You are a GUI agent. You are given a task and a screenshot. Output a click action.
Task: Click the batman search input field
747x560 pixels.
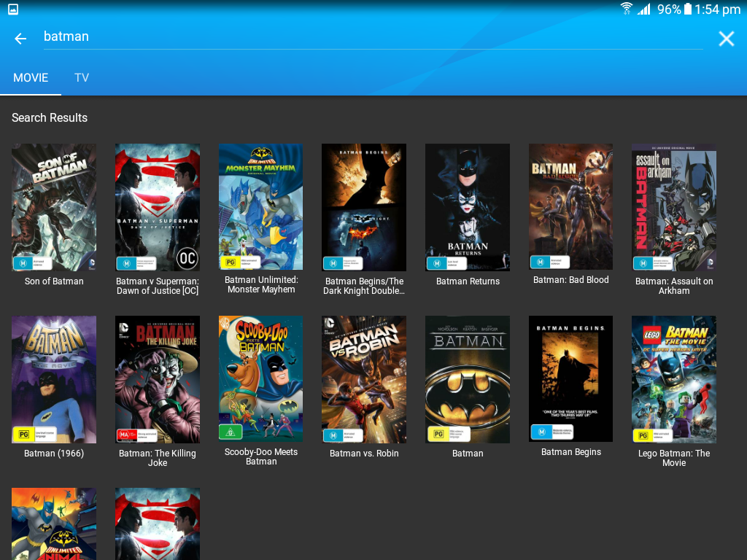(373, 36)
